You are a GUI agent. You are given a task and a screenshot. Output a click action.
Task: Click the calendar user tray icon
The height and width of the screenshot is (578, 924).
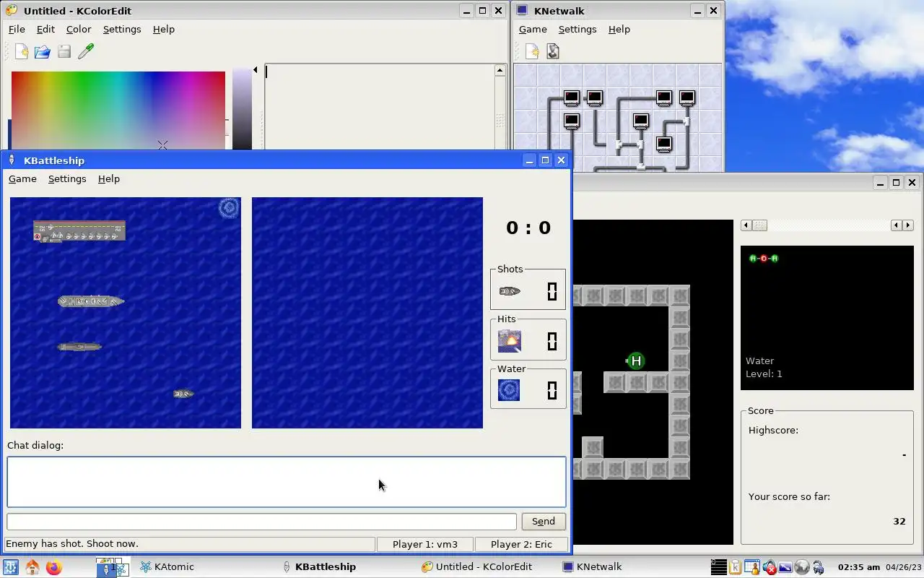pos(751,567)
